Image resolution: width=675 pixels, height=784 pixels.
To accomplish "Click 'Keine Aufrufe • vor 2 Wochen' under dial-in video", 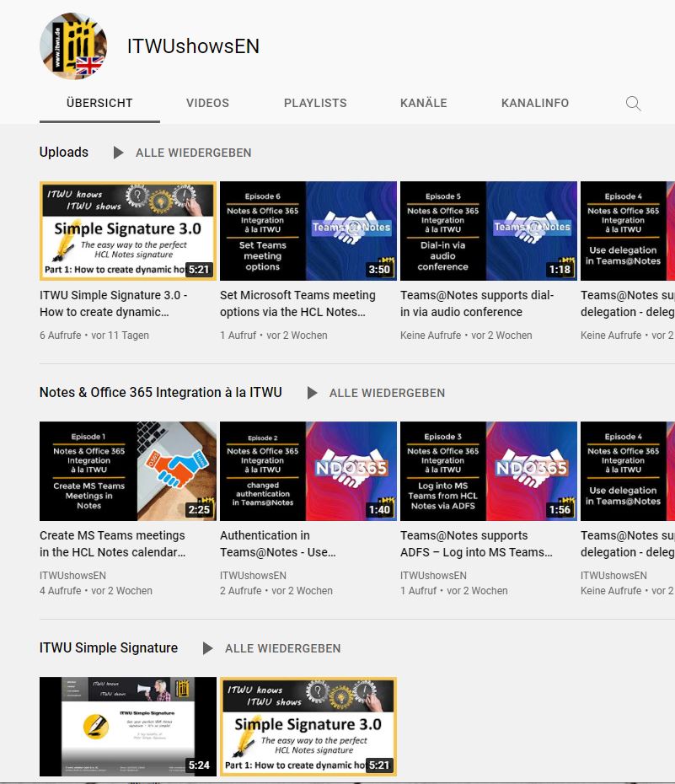I will coord(466,335).
